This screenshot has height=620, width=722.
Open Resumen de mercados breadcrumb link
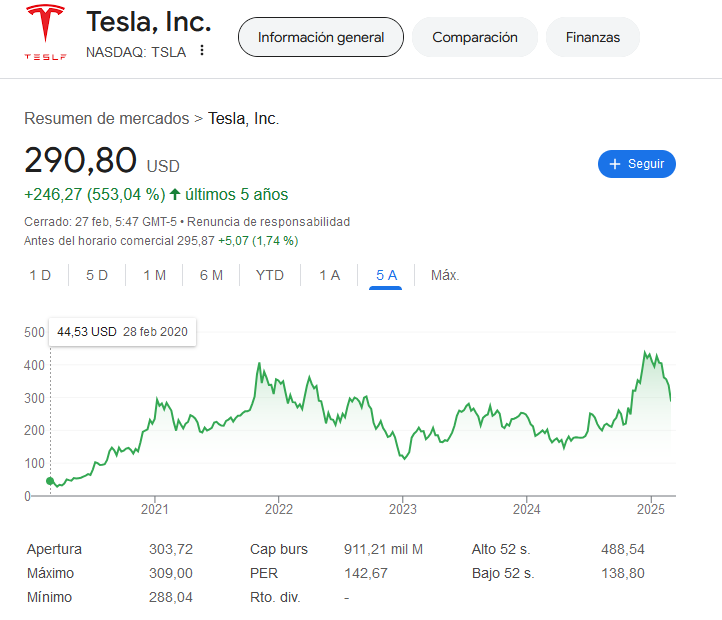pyautogui.click(x=106, y=118)
